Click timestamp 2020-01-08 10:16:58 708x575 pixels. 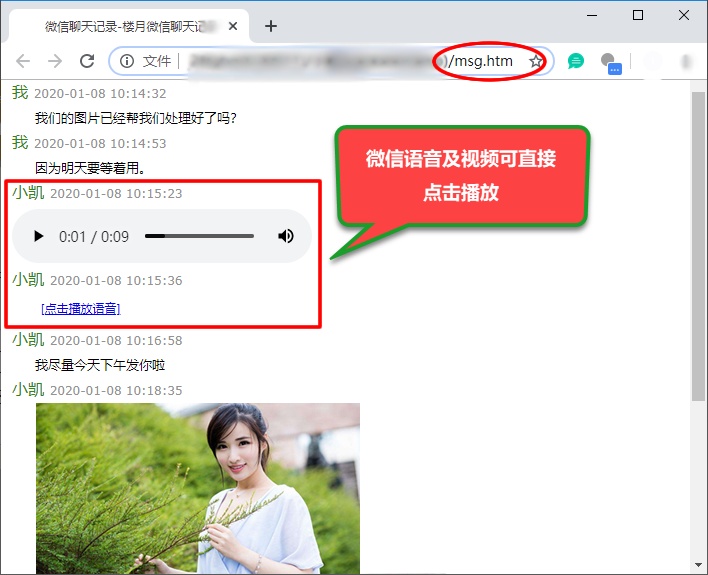point(116,341)
